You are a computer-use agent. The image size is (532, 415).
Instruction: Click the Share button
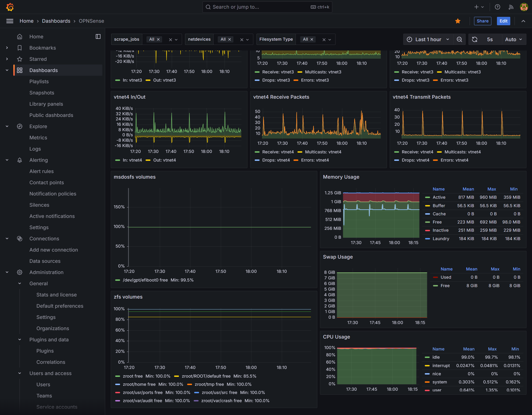[x=482, y=21]
